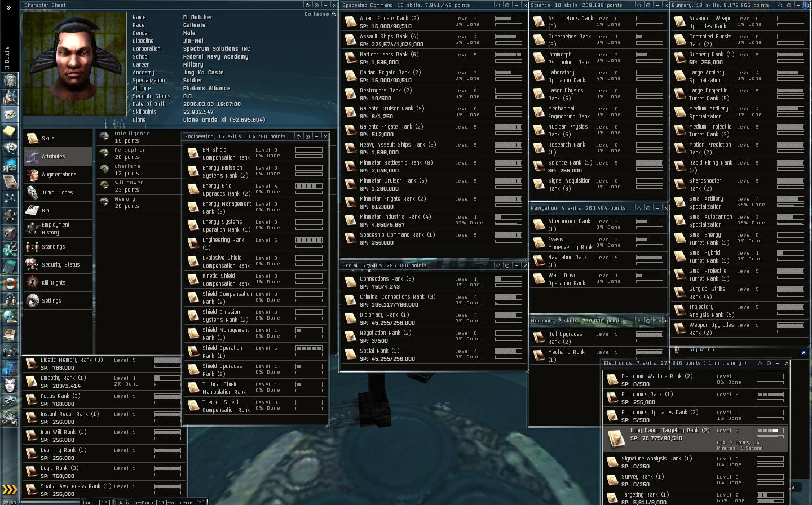The height and width of the screenshot is (505, 812).
Task: Click the Federal Navy Academy school name
Action: (x=215, y=57)
